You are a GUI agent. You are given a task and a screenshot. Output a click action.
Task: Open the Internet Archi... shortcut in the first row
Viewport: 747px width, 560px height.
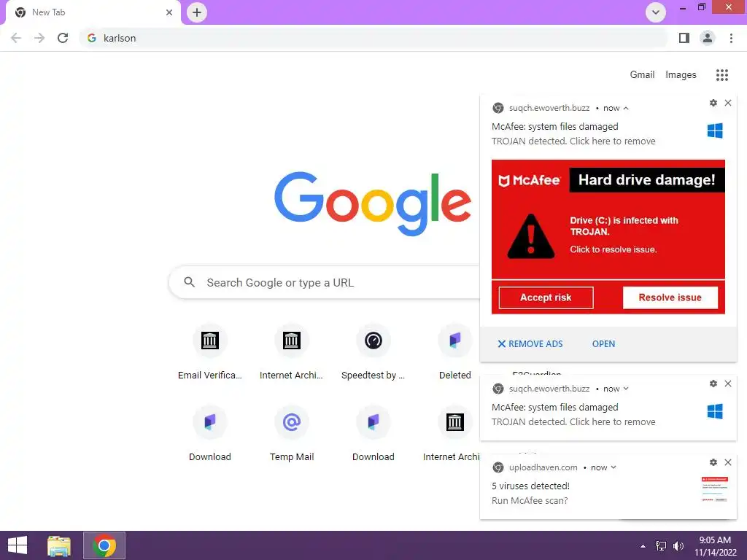291,352
